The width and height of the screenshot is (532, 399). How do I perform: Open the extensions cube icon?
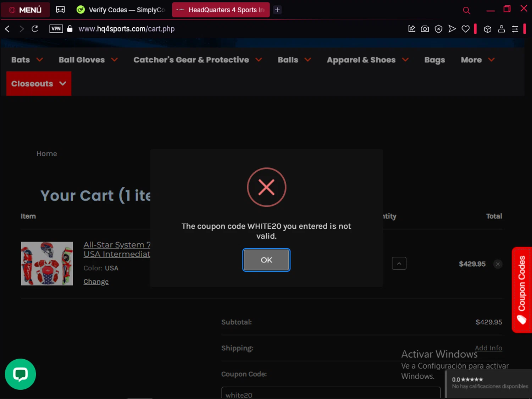pyautogui.click(x=488, y=29)
